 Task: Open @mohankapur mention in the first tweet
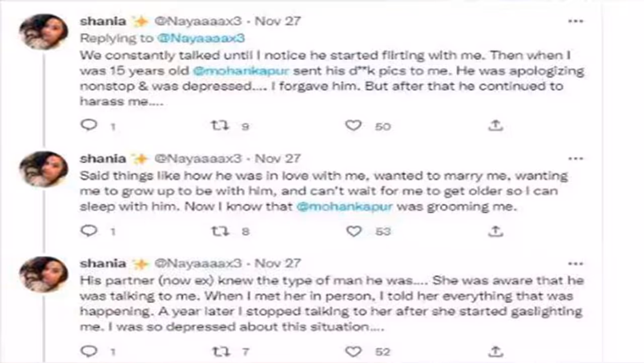242,70
